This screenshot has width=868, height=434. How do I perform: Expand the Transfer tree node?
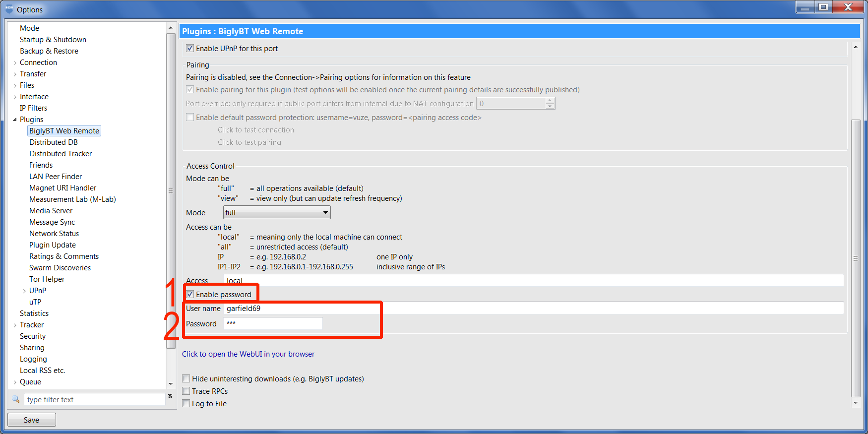pyautogui.click(x=15, y=74)
